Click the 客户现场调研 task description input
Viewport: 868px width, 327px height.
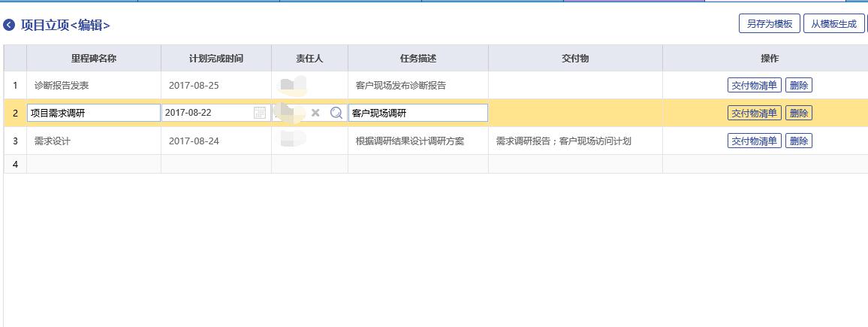pos(417,113)
